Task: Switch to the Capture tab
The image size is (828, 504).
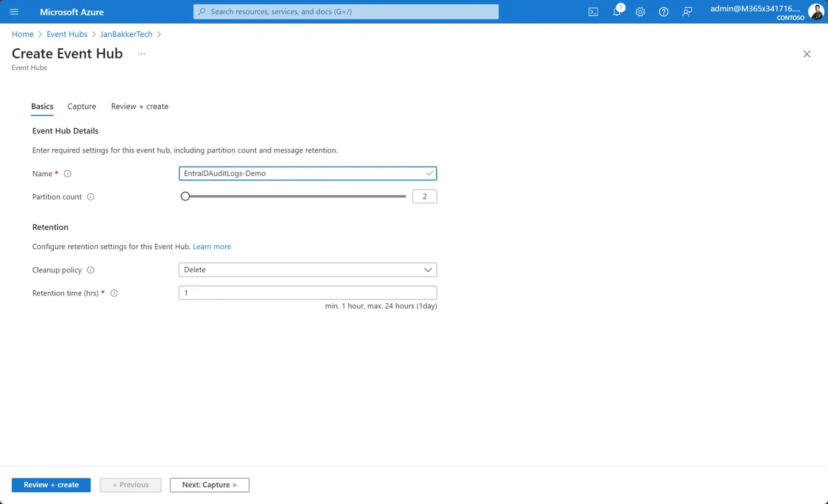Action: coord(82,106)
